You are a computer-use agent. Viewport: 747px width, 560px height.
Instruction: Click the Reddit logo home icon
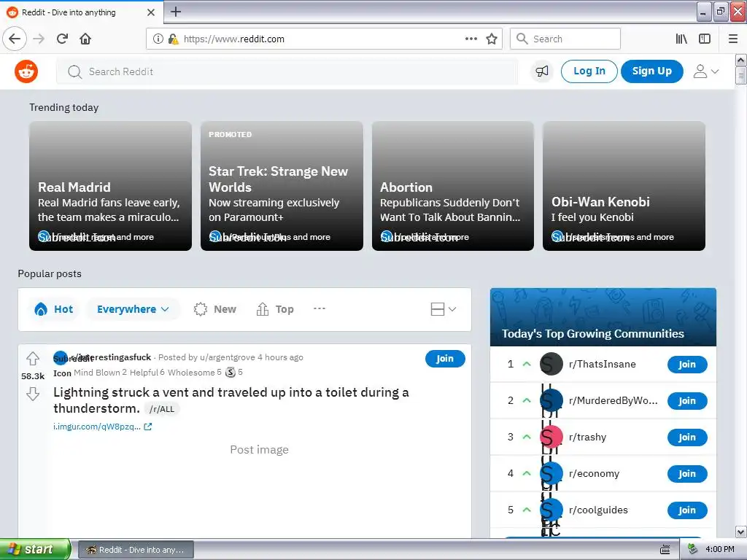(x=26, y=71)
